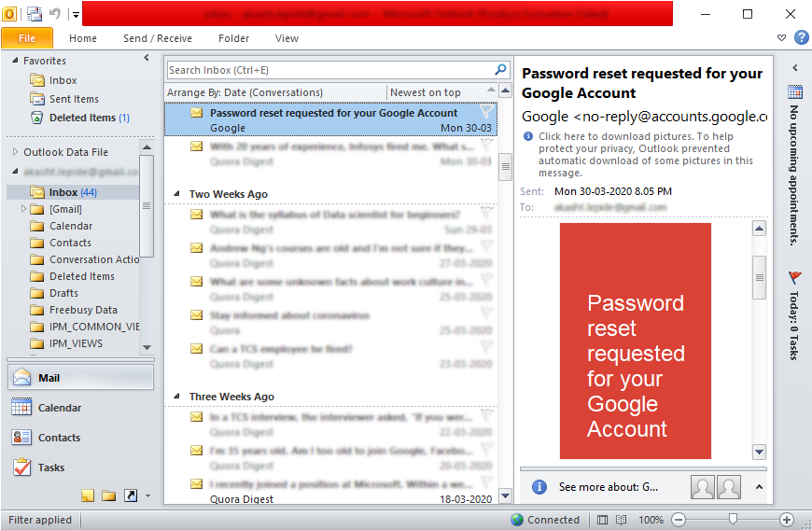Image resolution: width=812 pixels, height=530 pixels.
Task: Click folder list scroll down arrow
Action: point(147,347)
